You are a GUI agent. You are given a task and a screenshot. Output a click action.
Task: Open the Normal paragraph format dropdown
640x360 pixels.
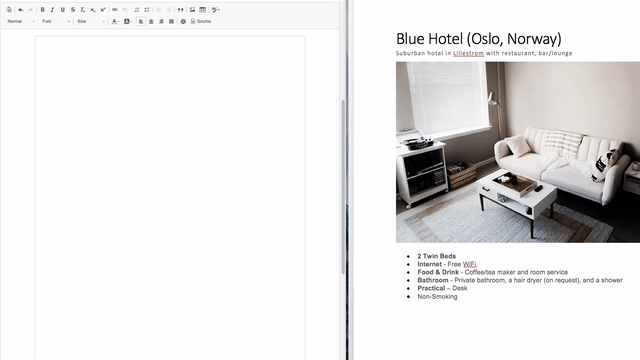[20, 21]
